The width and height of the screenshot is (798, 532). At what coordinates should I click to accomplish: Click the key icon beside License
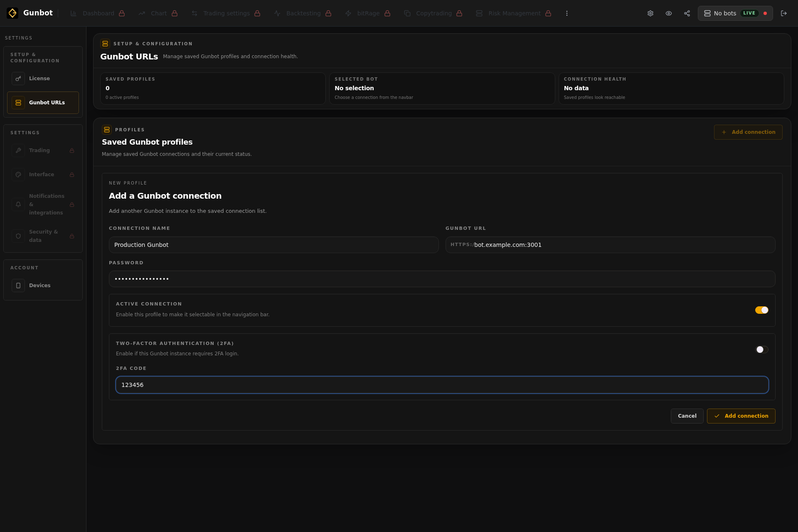(18, 79)
